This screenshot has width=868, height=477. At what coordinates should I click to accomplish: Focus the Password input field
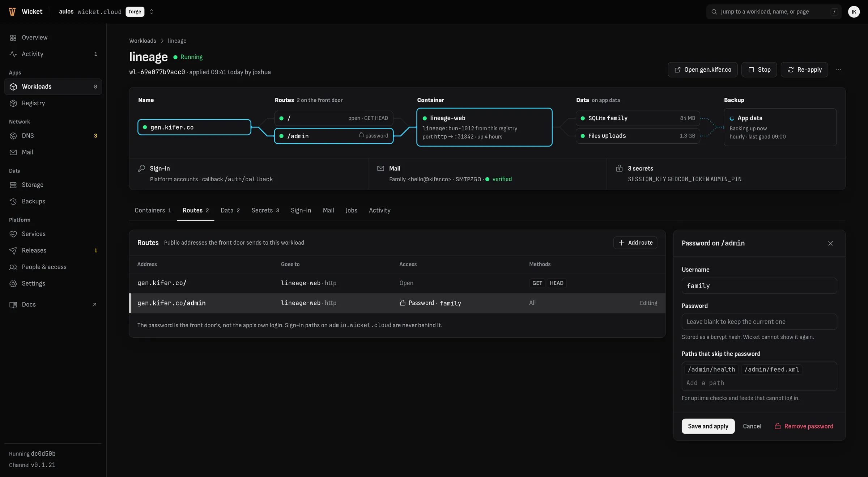tap(759, 322)
